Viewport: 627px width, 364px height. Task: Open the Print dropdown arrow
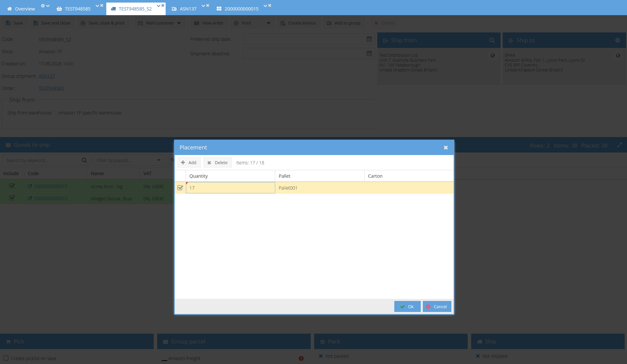[269, 23]
